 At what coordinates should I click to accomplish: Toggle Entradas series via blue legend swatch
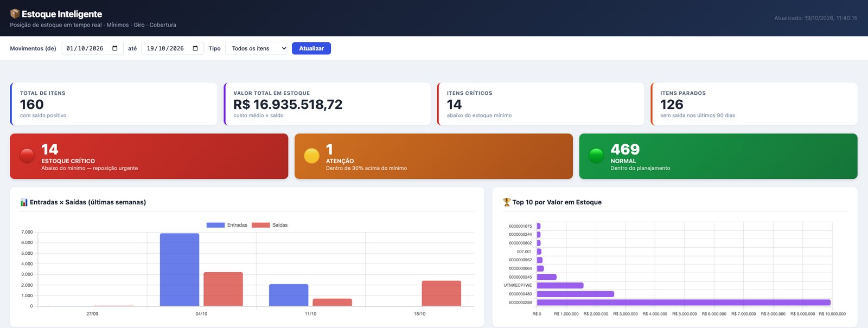coord(215,225)
